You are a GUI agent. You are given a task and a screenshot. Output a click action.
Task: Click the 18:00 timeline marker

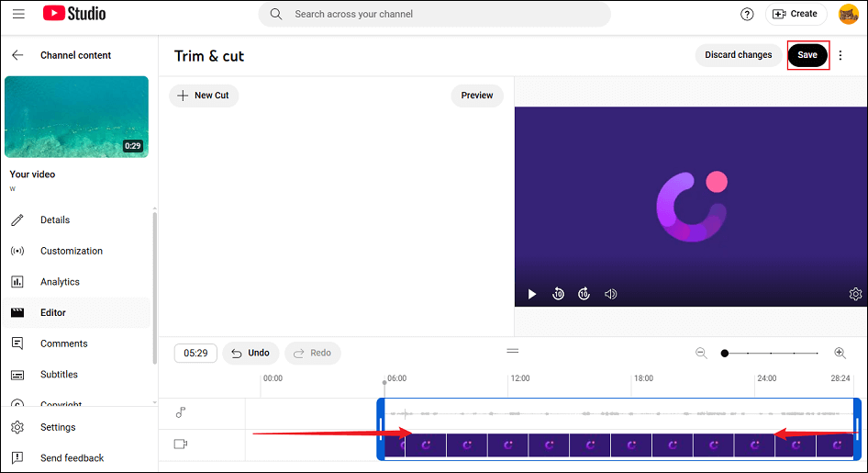point(643,378)
